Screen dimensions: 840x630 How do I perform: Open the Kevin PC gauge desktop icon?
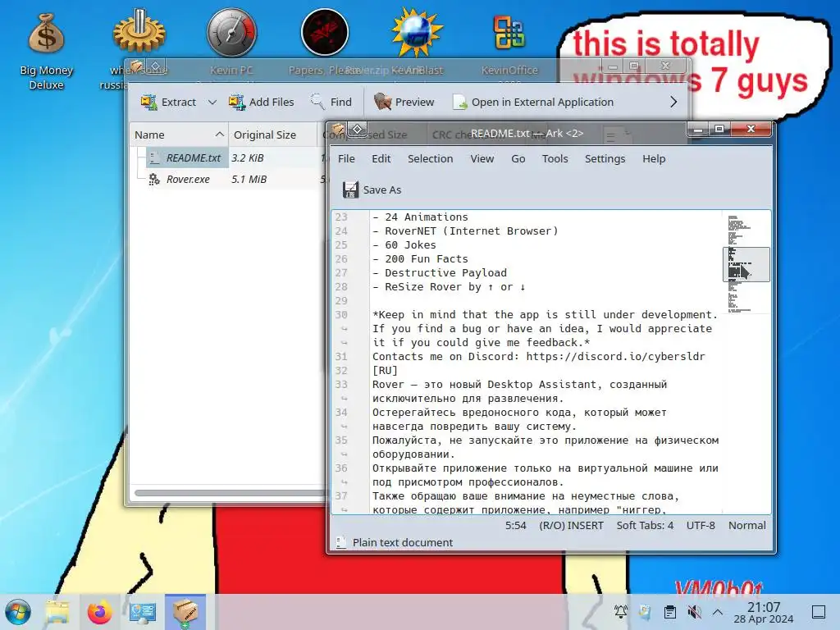pyautogui.click(x=232, y=33)
